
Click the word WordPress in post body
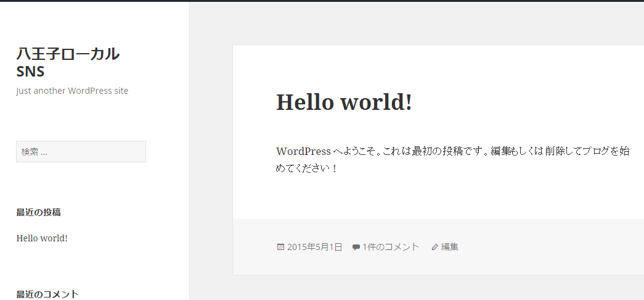coord(303,151)
